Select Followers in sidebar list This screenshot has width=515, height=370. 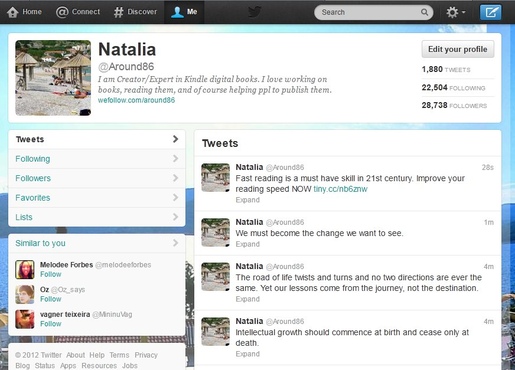click(97, 178)
